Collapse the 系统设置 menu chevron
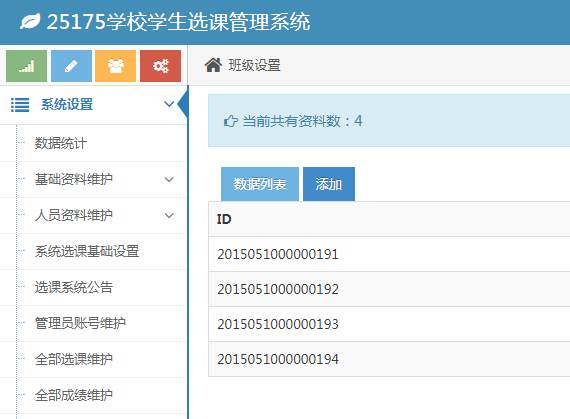This screenshot has height=419, width=570. coord(169,104)
